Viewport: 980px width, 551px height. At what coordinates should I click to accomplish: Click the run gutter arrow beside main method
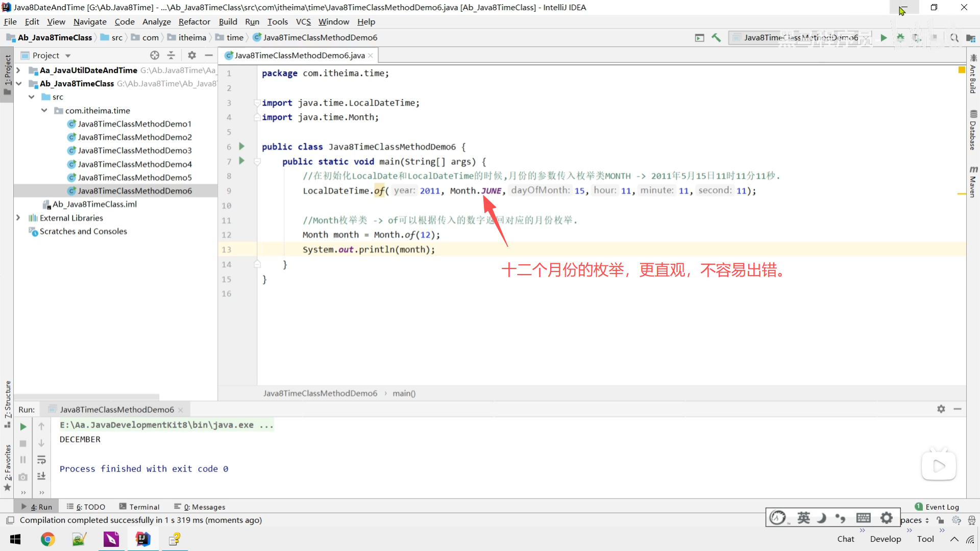point(242,161)
